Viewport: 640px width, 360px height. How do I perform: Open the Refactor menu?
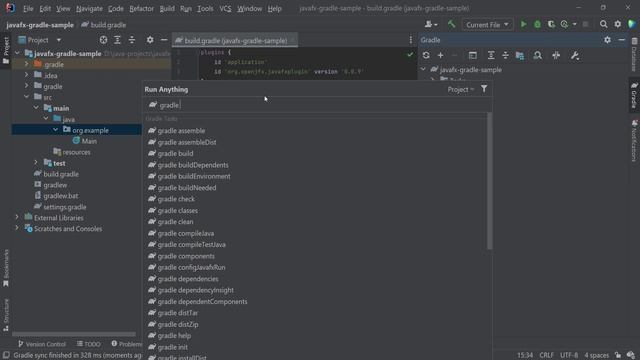141,8
